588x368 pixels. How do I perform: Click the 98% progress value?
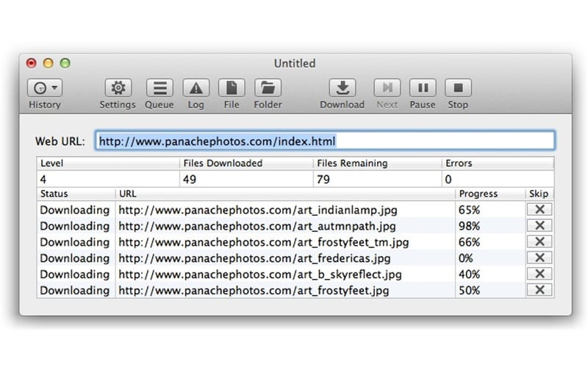pyautogui.click(x=469, y=226)
